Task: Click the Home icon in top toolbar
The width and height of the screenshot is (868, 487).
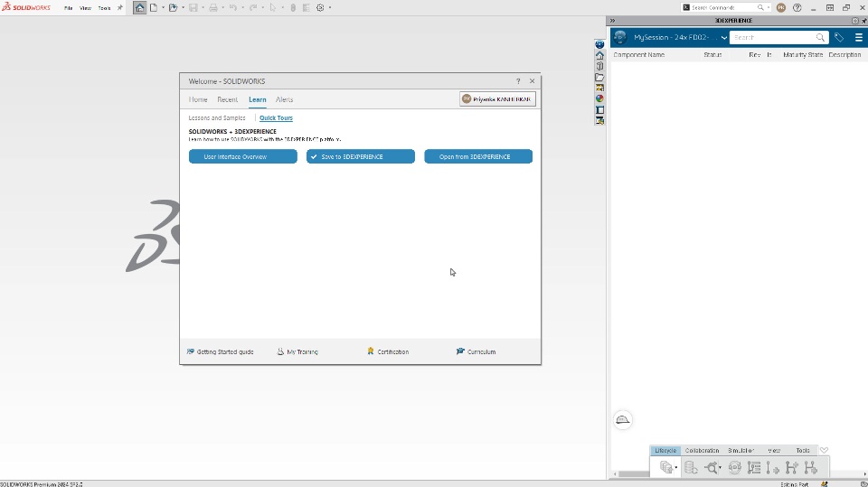Action: pos(139,8)
